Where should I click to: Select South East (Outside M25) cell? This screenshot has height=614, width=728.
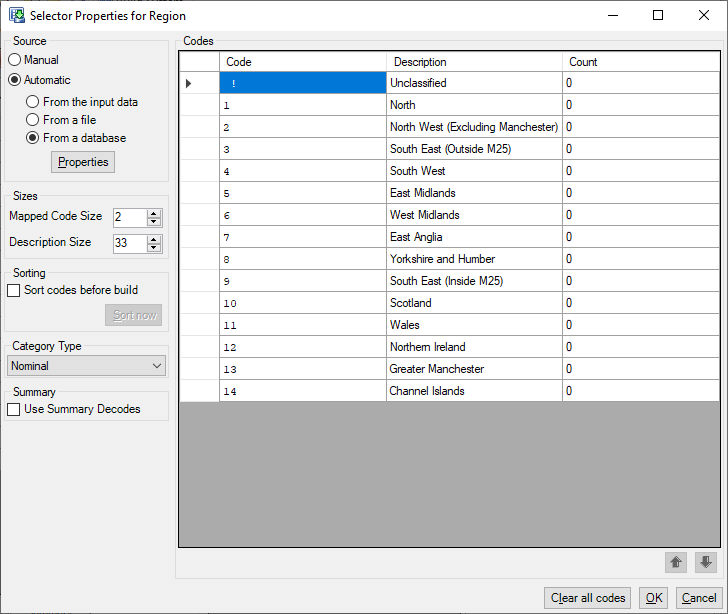point(474,149)
